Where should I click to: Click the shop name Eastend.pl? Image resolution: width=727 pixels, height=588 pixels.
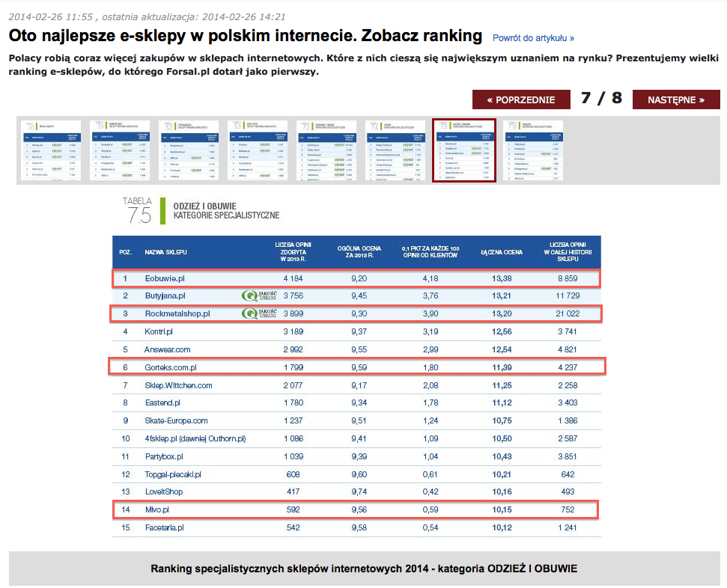[x=162, y=402]
